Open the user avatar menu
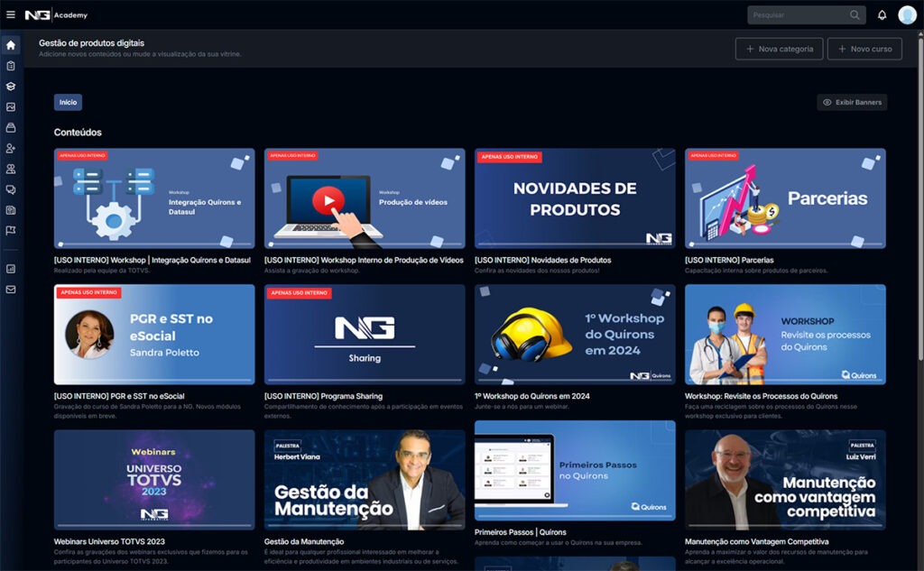924x571 pixels. click(907, 15)
